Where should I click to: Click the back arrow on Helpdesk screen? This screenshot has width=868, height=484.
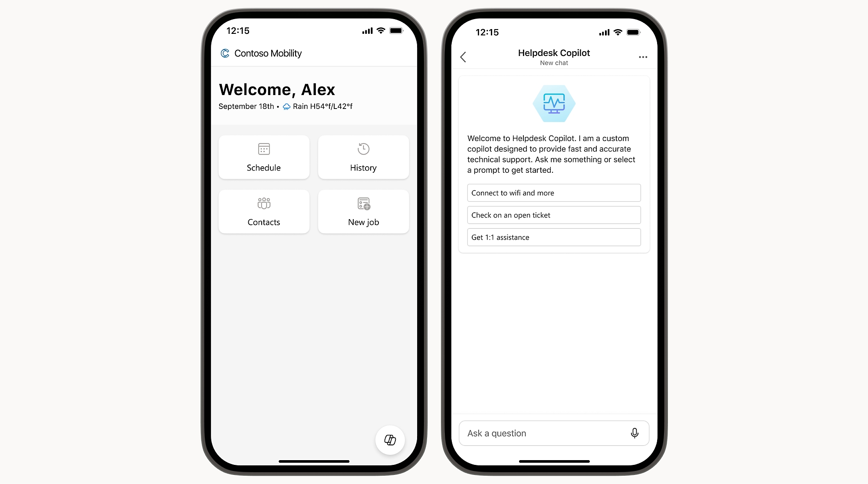coord(465,56)
